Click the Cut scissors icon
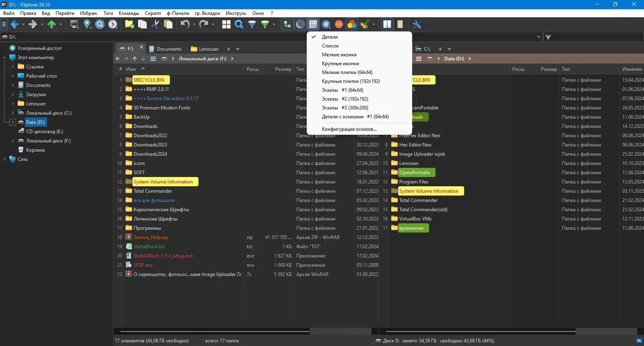This screenshot has height=346, width=644. (155, 25)
